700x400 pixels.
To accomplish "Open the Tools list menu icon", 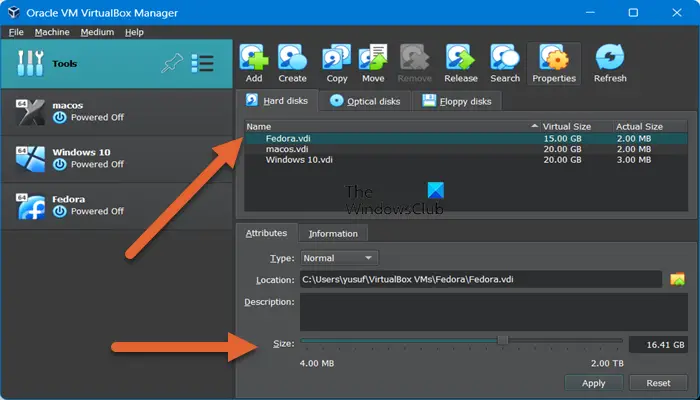I will [203, 64].
